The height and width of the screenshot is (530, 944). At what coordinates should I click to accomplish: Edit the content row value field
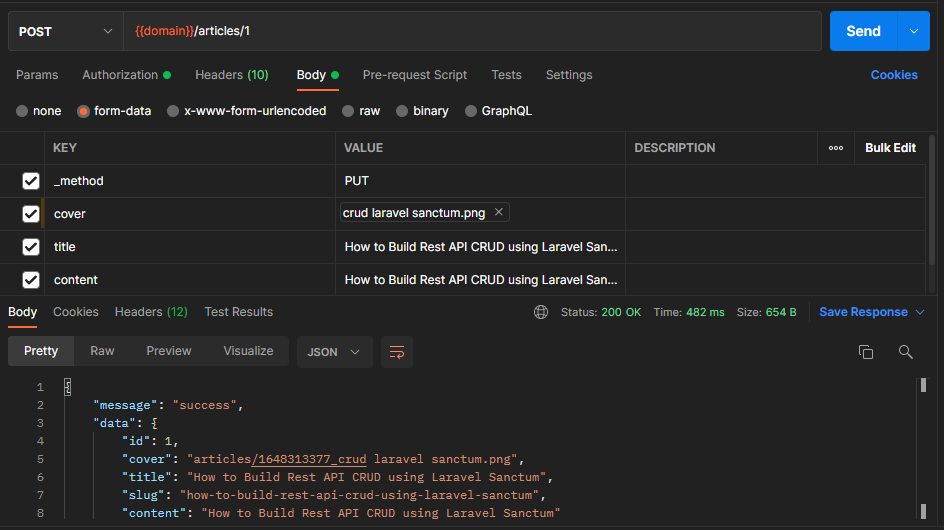tap(480, 280)
